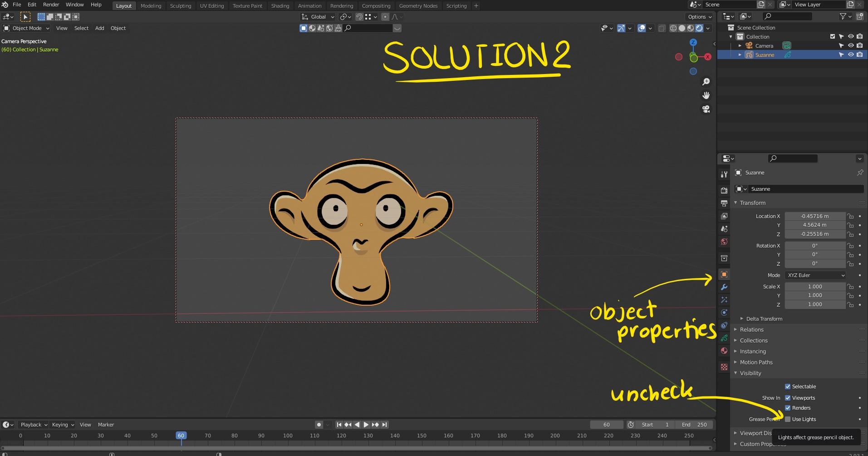Open the Render properties tab
This screenshot has height=456, width=868.
[724, 190]
